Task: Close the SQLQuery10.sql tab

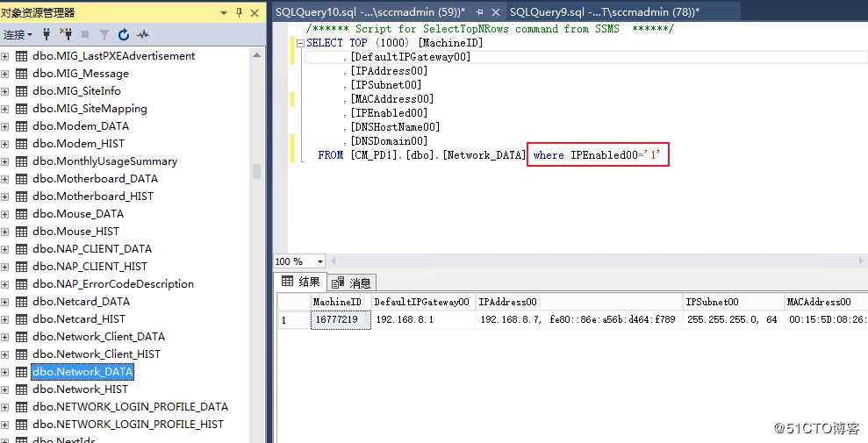Action: (496, 11)
